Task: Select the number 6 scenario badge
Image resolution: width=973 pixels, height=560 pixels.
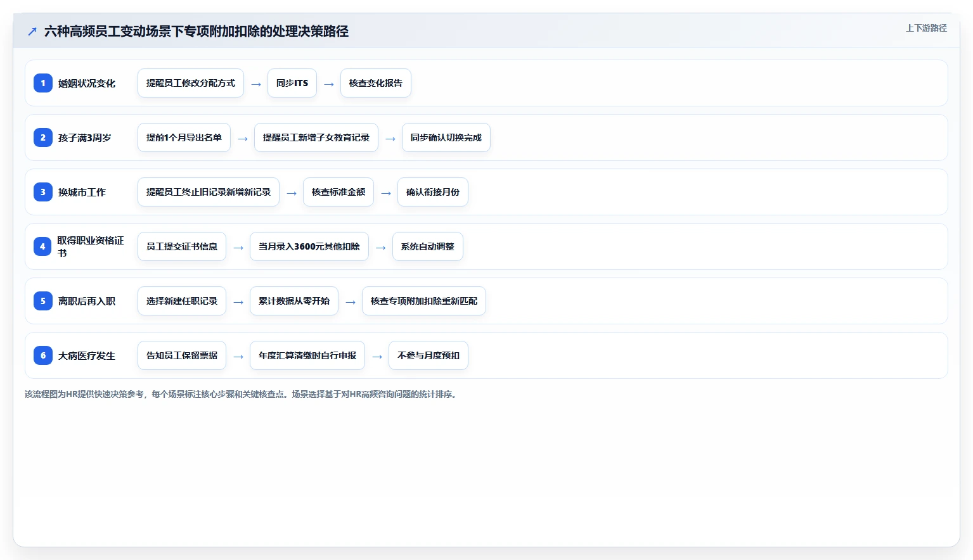Action: point(43,355)
